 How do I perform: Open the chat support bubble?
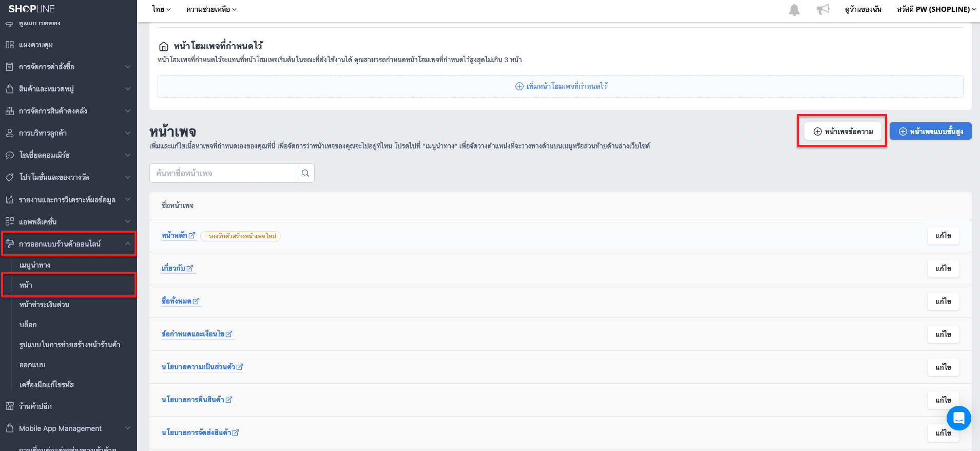958,418
